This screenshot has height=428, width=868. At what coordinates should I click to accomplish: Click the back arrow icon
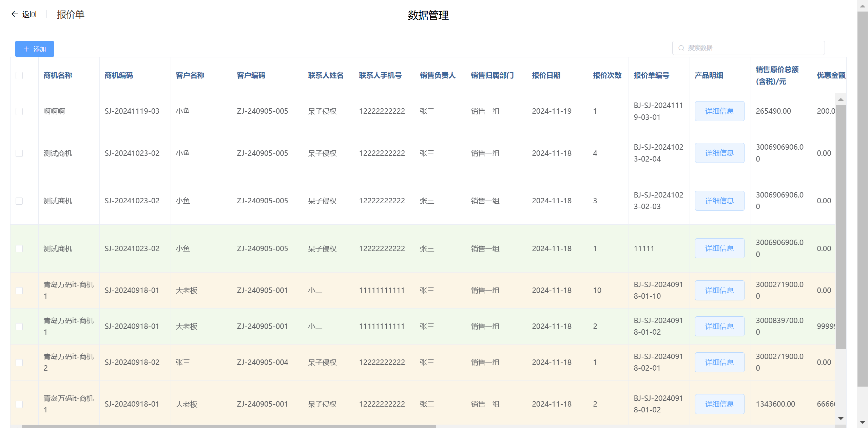[15, 14]
